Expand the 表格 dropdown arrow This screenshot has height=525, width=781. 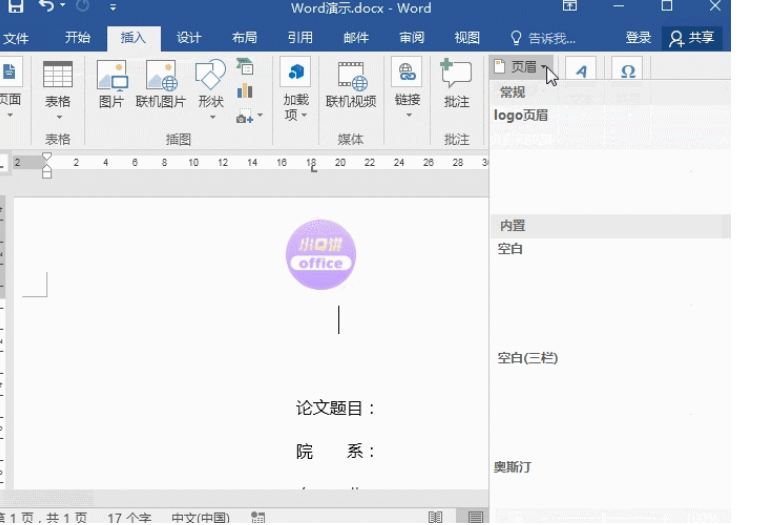tap(59, 117)
